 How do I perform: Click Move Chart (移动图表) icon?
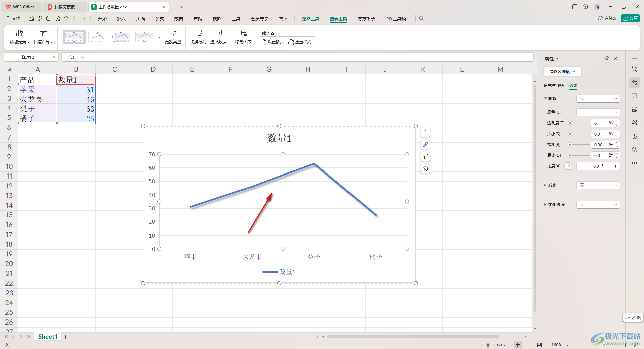(x=244, y=37)
